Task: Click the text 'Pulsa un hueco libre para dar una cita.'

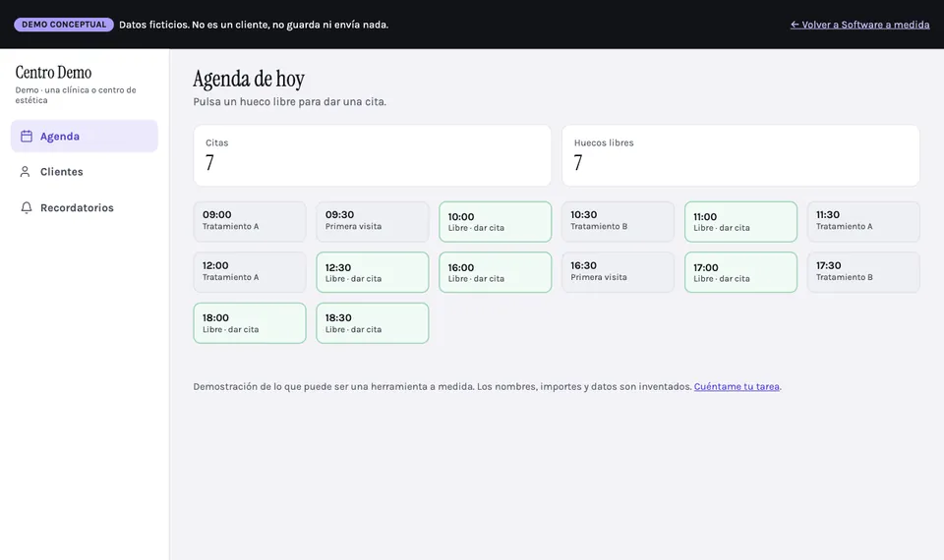Action: pos(289,101)
